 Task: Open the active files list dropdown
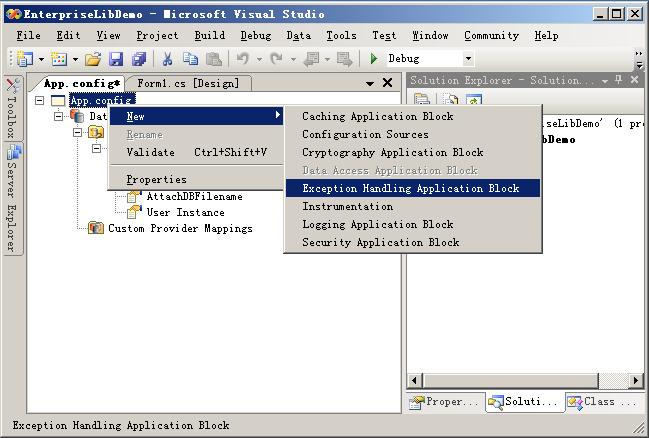(x=370, y=83)
